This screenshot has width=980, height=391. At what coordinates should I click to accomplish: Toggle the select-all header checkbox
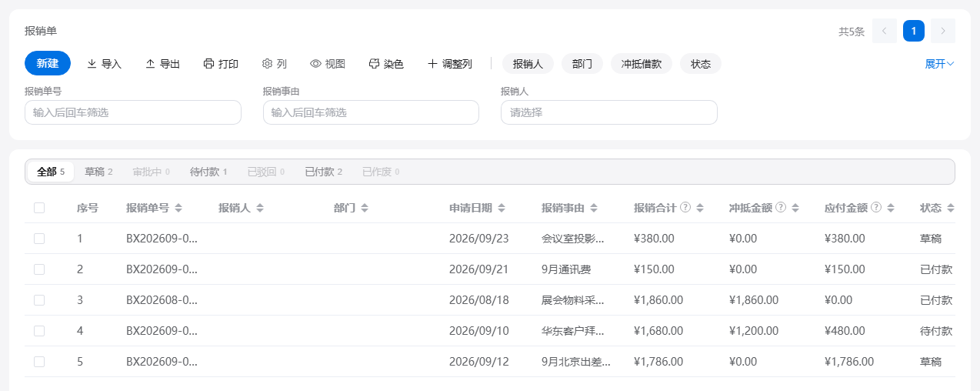tap(39, 208)
